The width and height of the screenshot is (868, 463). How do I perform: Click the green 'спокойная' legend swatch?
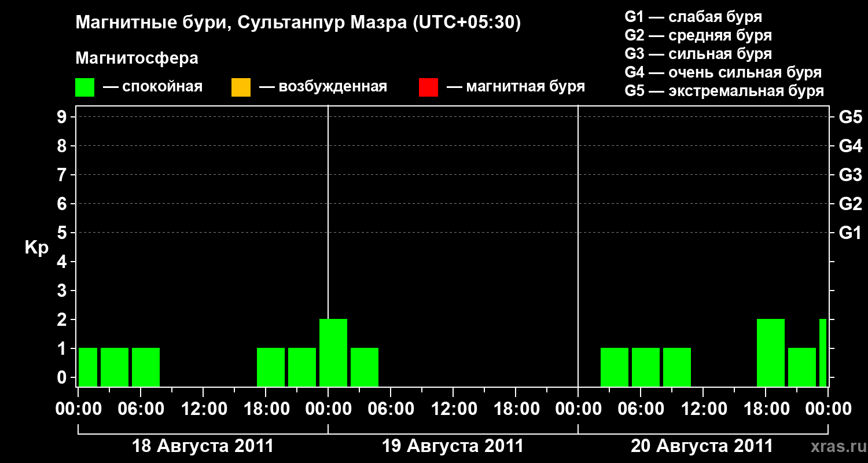pos(85,87)
